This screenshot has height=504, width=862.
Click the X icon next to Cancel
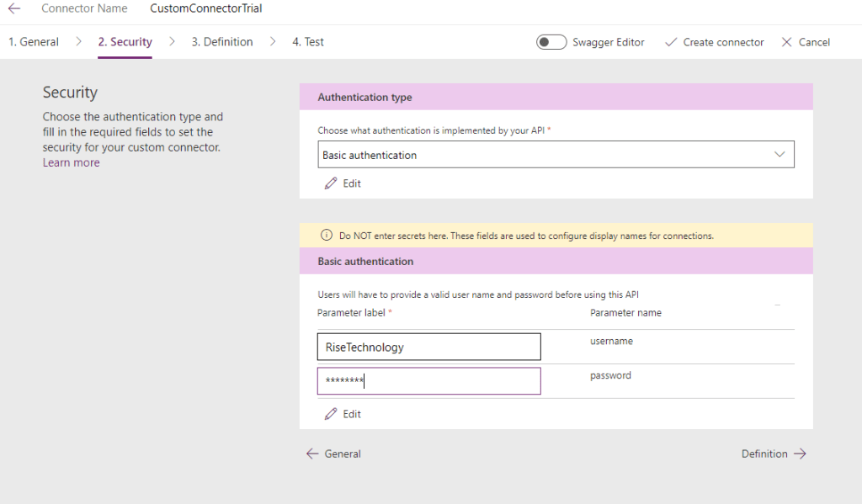(787, 42)
